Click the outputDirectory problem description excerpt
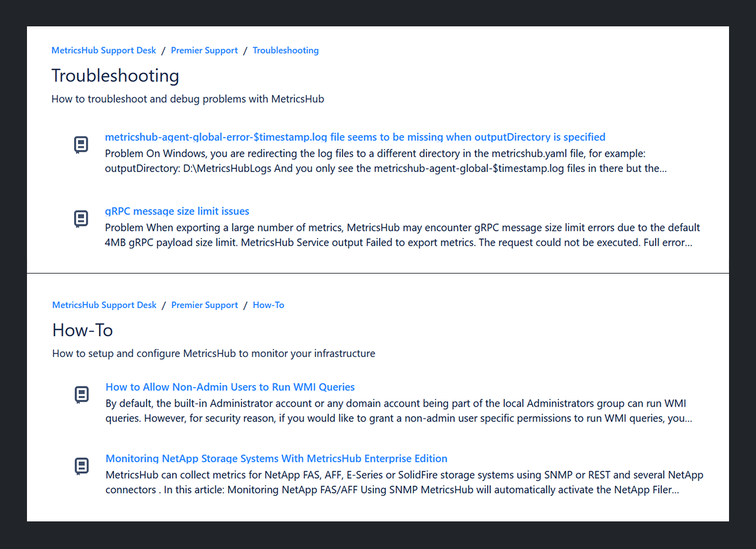Screen dimensions: 756x549 point(385,161)
